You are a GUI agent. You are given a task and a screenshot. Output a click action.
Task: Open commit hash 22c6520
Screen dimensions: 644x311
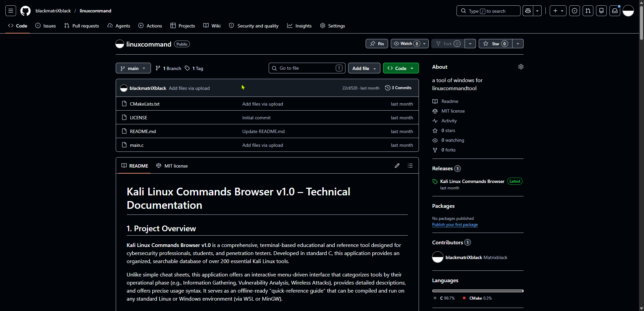tap(350, 88)
